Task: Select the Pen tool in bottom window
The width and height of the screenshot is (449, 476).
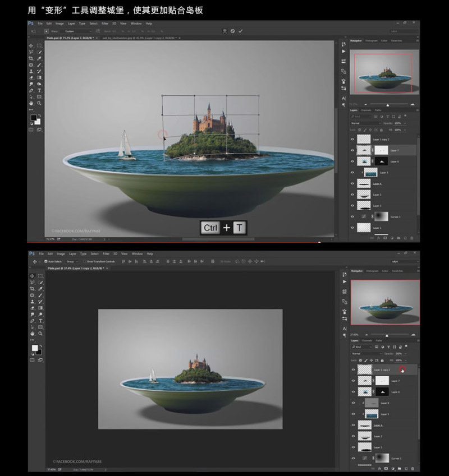Action: tap(32, 321)
